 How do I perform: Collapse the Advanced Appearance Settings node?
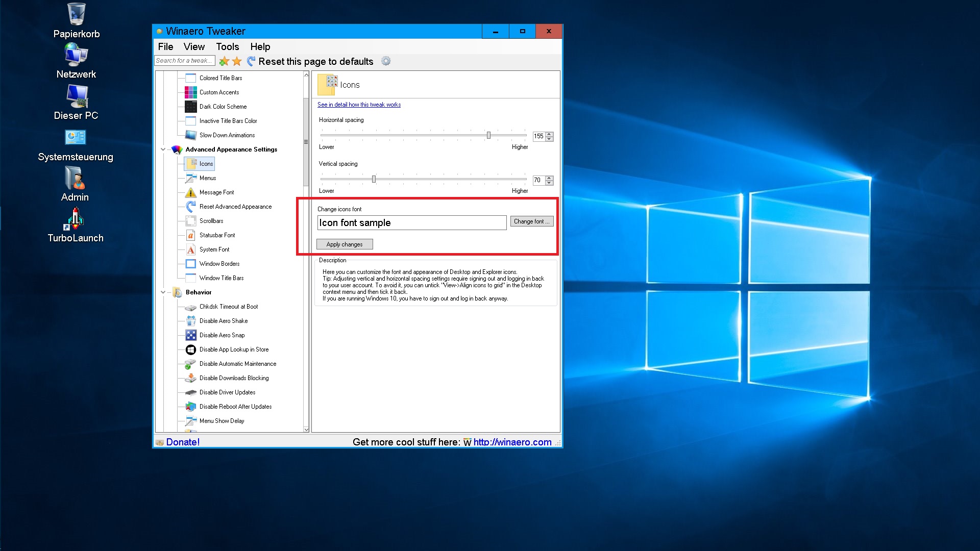pos(163,149)
